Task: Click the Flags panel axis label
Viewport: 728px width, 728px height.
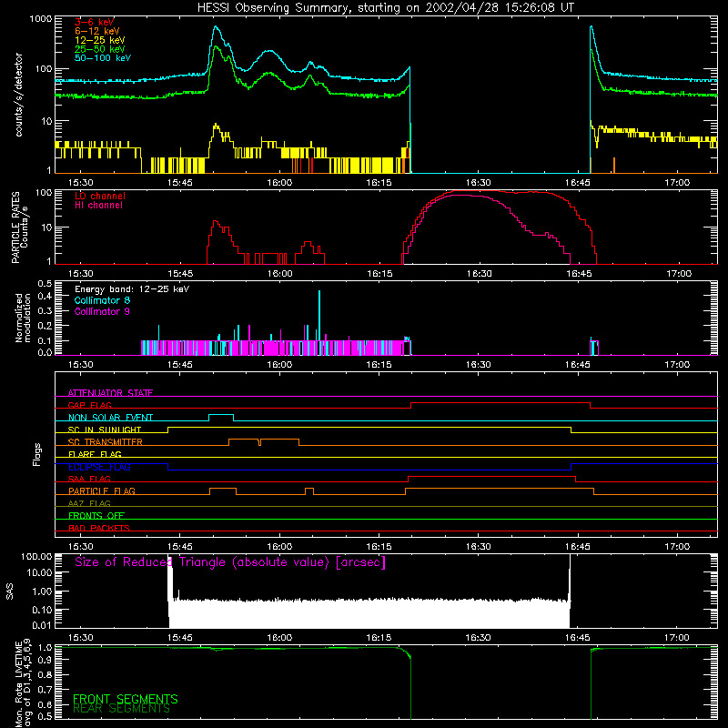Action: pyautogui.click(x=37, y=454)
